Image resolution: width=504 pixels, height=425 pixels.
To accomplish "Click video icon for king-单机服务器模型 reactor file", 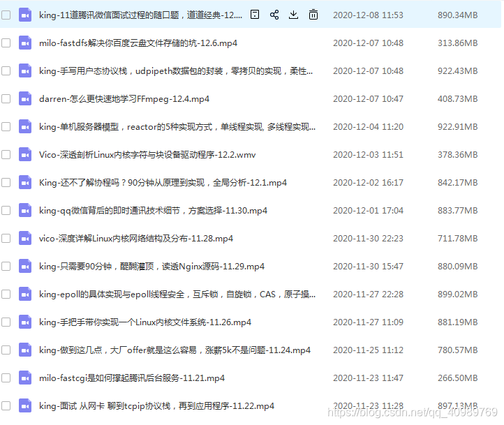I will (x=25, y=126).
